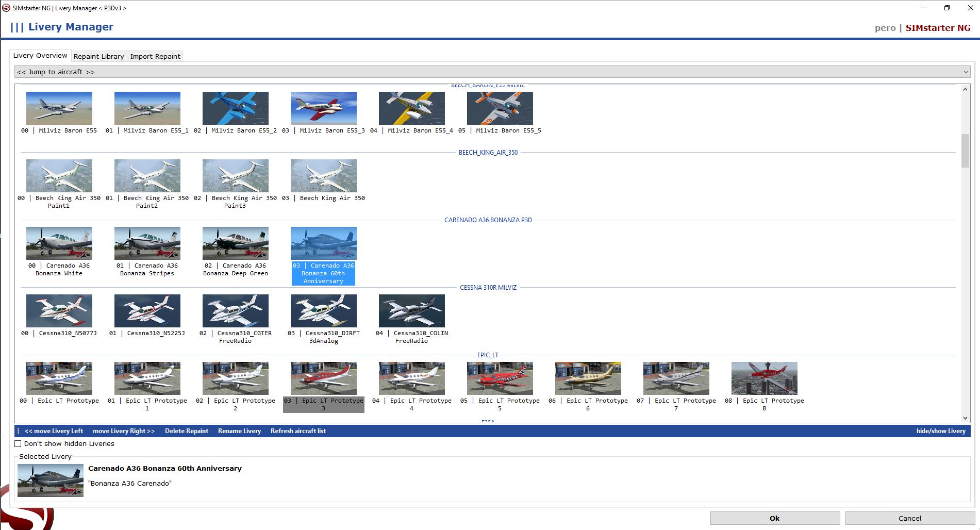The height and width of the screenshot is (530, 980).
Task: Select Carenado A36 Bonanza White thumbnail
Action: coord(59,243)
